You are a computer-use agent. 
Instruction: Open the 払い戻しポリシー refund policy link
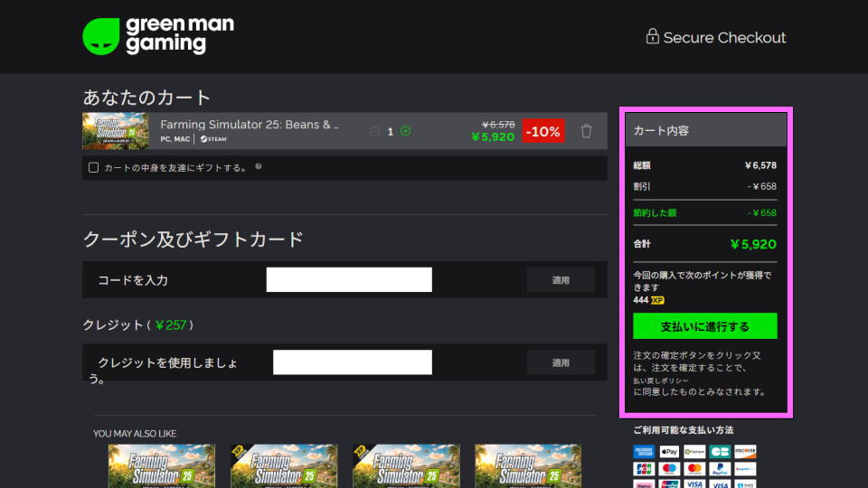[x=661, y=380]
